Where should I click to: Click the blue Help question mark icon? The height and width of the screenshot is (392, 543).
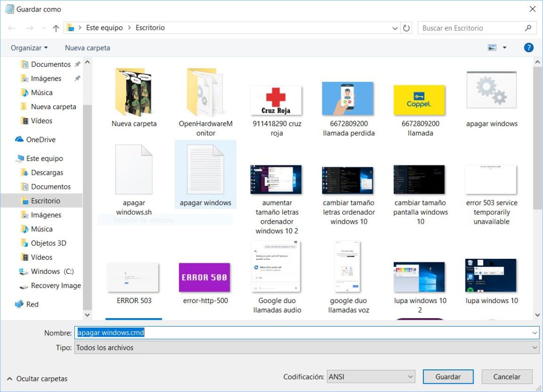(528, 48)
